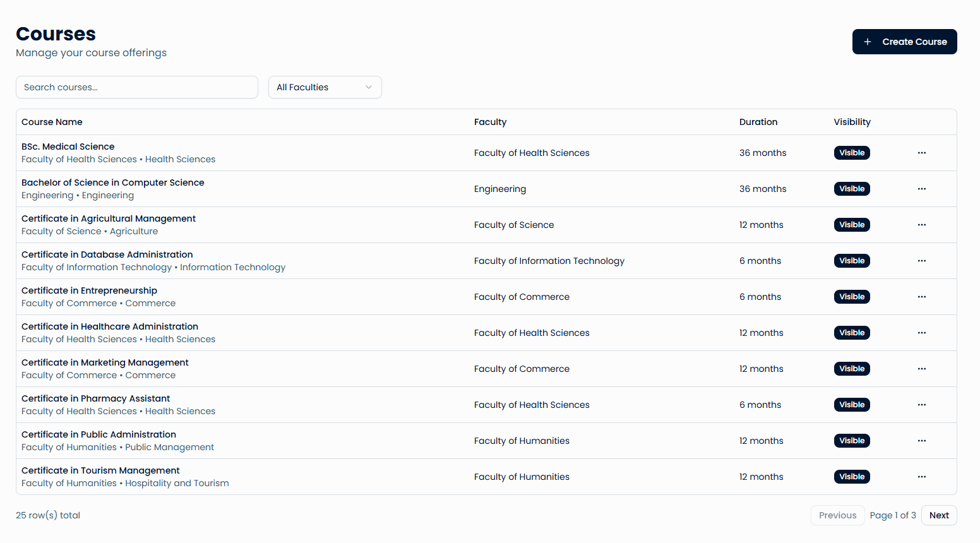Viewport: 980px width, 543px height.
Task: Click the search courses input field
Action: tap(136, 87)
